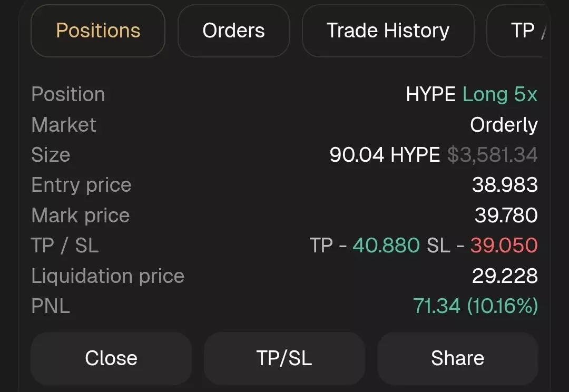569x392 pixels.
Task: Edit the stop loss value 39.050
Action: (x=504, y=246)
